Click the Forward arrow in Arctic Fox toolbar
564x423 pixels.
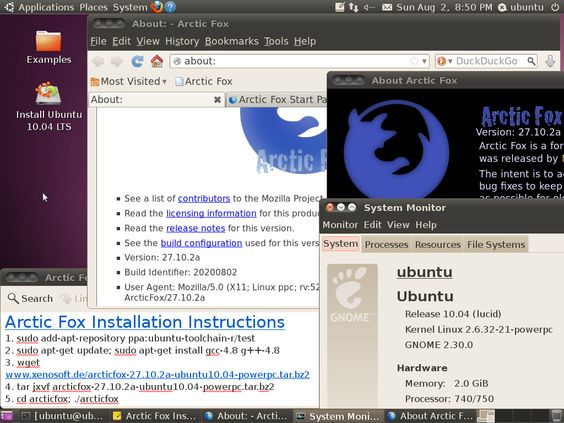tap(117, 61)
